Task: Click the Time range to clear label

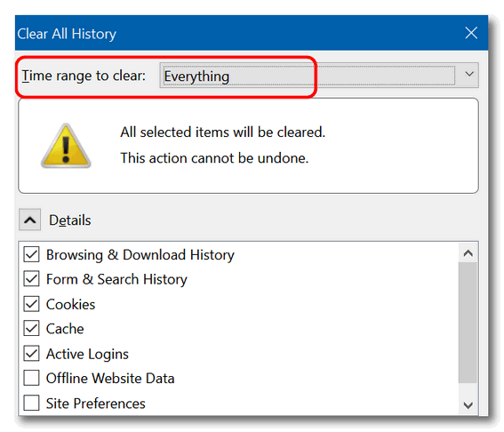Action: [x=84, y=76]
